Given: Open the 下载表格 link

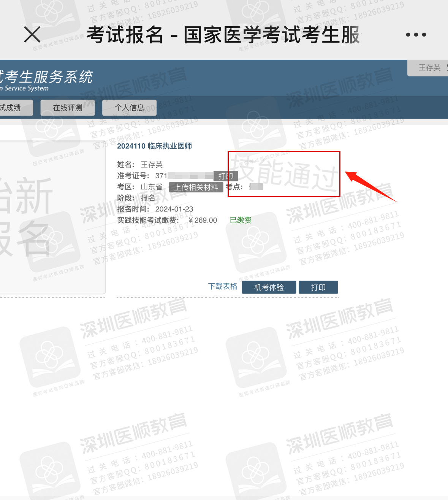Looking at the screenshot, I should click(x=223, y=286).
